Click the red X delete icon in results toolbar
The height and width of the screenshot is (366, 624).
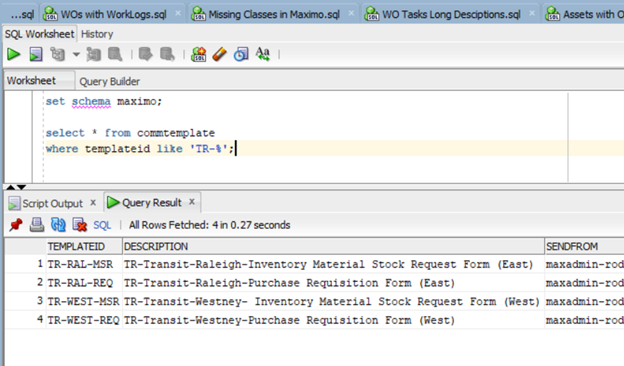coord(80,225)
